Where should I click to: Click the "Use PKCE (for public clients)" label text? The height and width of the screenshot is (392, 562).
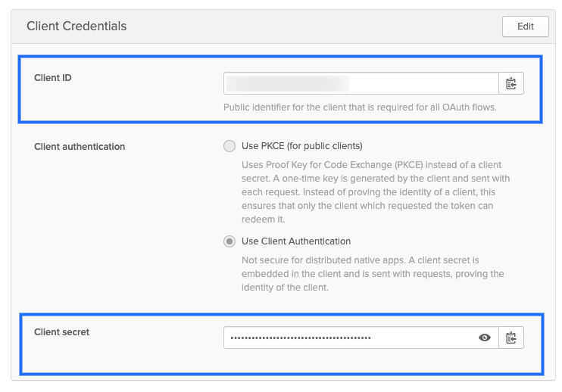[301, 146]
